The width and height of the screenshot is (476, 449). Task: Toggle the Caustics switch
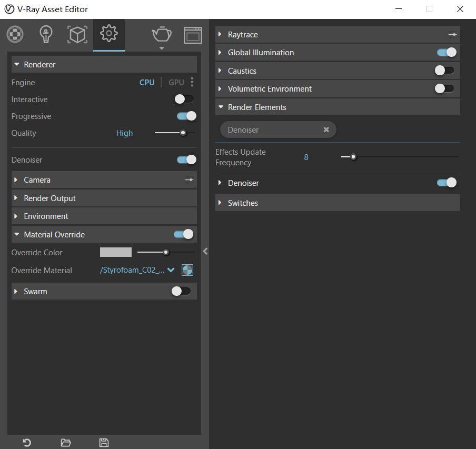coord(444,71)
